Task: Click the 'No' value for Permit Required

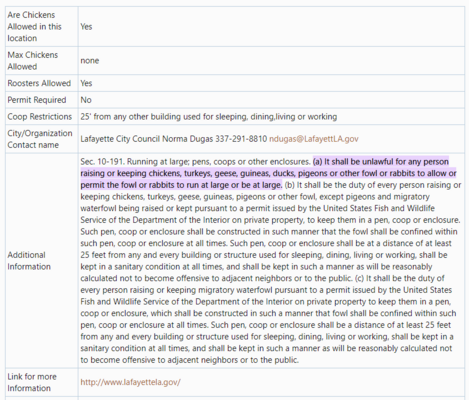Action: [x=86, y=100]
